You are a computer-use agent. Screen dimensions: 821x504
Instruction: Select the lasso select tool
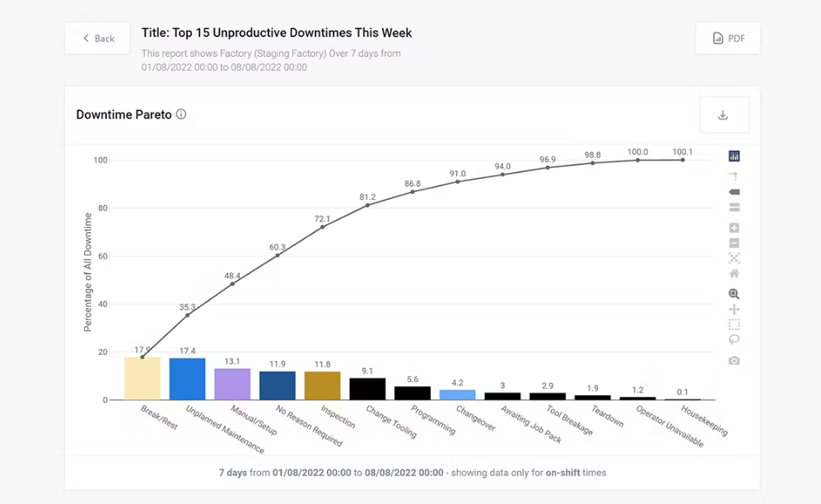pyautogui.click(x=734, y=339)
